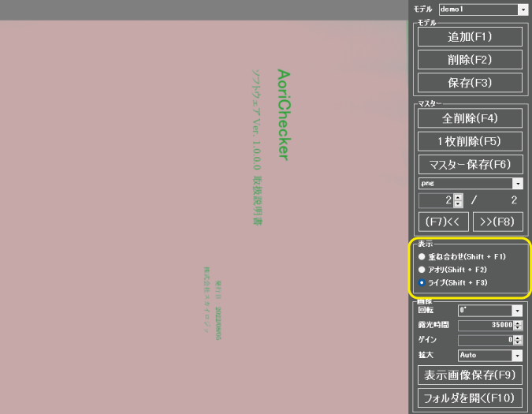Open the 回転 rotation dropdown
532x414 pixels.
tap(517, 311)
